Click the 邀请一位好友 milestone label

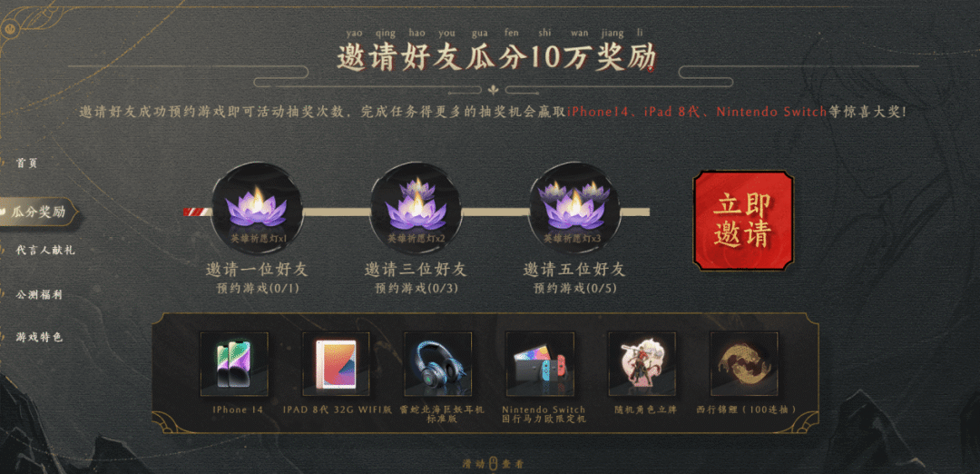click(257, 270)
